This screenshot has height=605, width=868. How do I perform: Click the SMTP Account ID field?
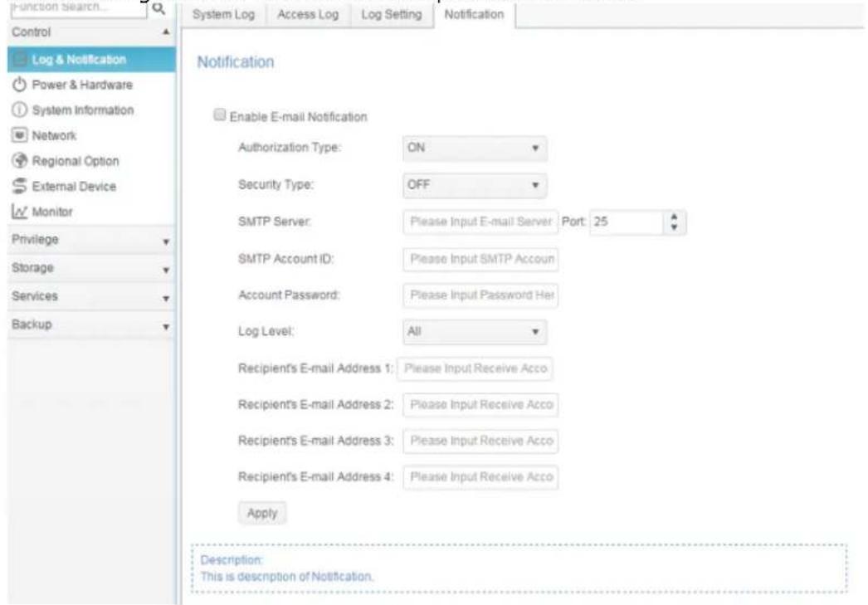[x=480, y=259]
